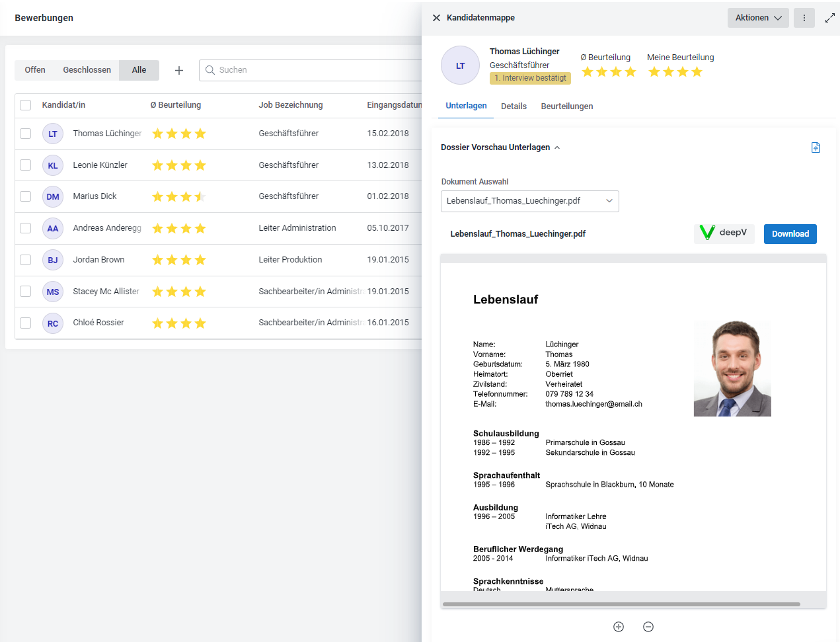Switch to the Beurteilungen tab
The image size is (840, 642).
[x=567, y=106]
